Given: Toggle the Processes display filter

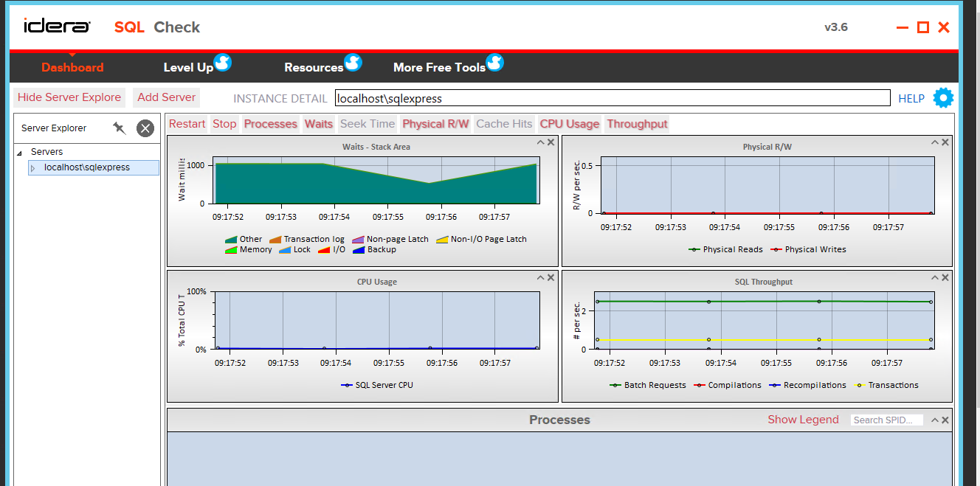Looking at the screenshot, I should tap(270, 124).
